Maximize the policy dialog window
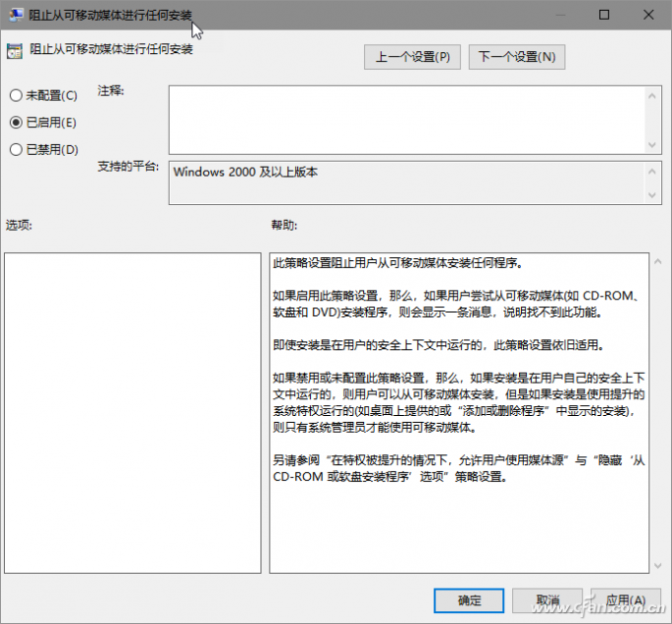This screenshot has height=624, width=672. click(x=604, y=15)
